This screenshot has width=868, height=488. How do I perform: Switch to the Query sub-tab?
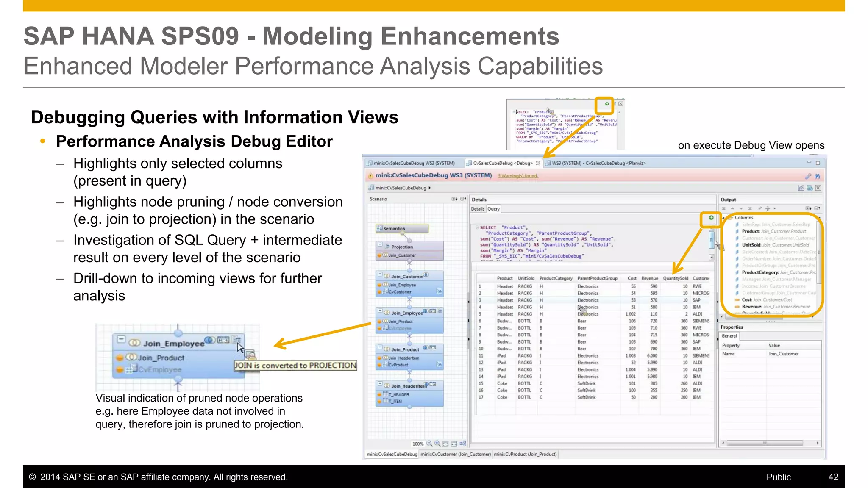[x=493, y=209]
